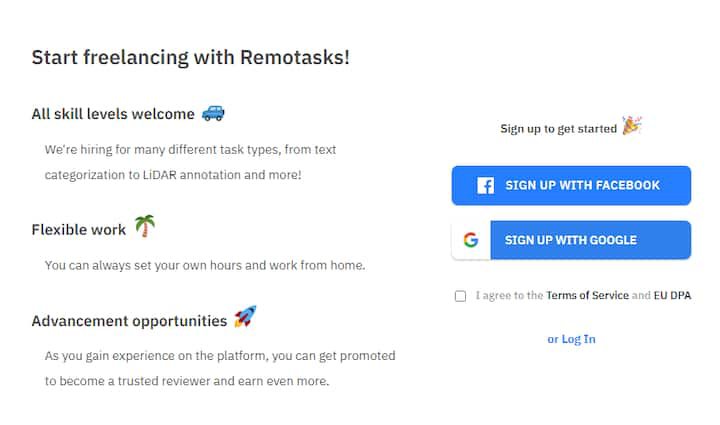Click the All skill levels welcome heading
Viewport: 720px width, 425px height.
(113, 114)
